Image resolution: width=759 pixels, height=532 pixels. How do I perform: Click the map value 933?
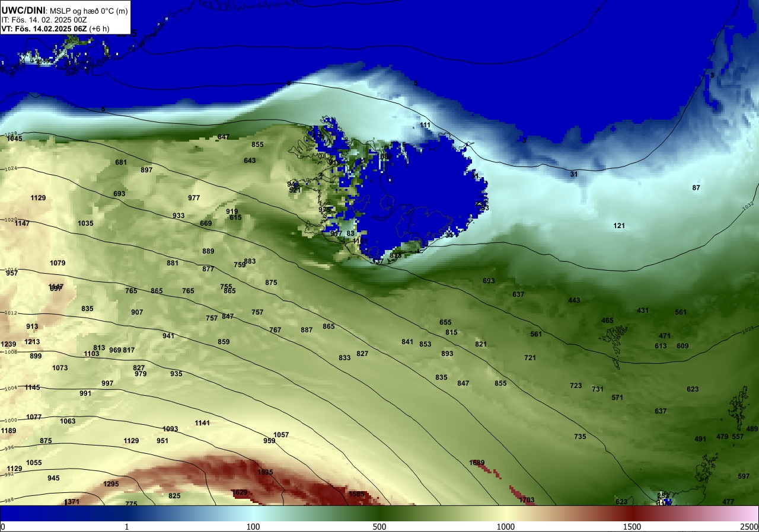tap(178, 216)
